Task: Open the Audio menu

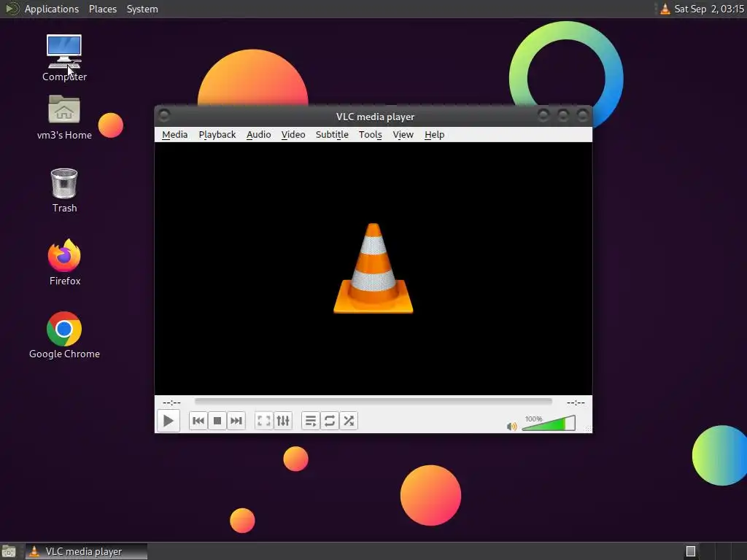Action: (259, 135)
